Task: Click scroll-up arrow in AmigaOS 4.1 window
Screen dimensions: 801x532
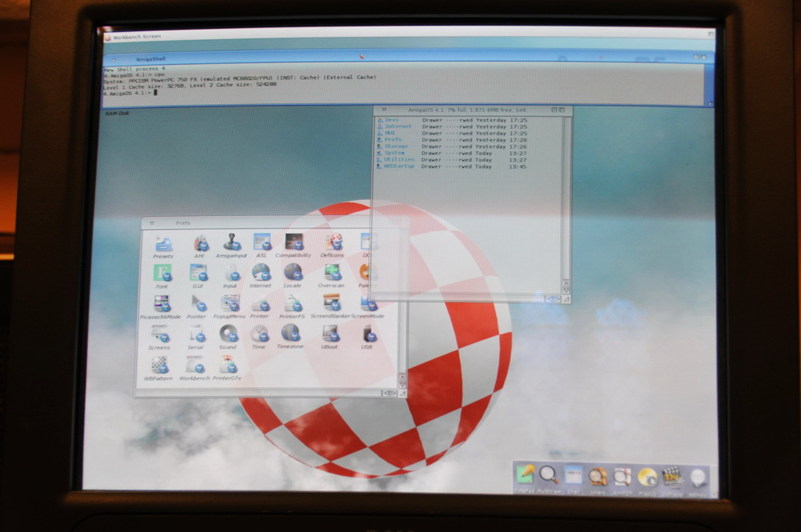Action: click(566, 283)
